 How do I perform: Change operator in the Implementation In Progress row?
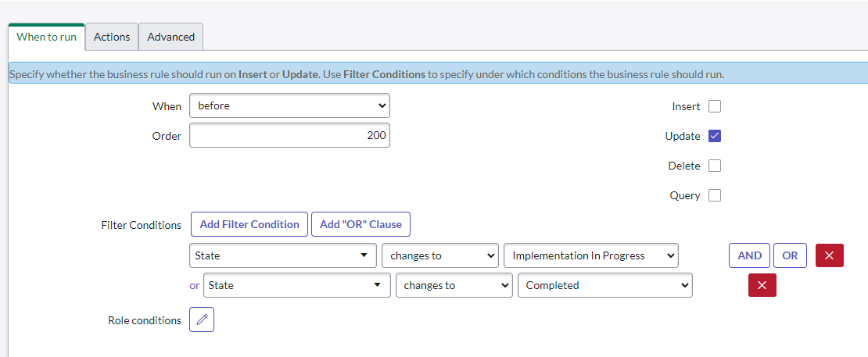coord(440,255)
